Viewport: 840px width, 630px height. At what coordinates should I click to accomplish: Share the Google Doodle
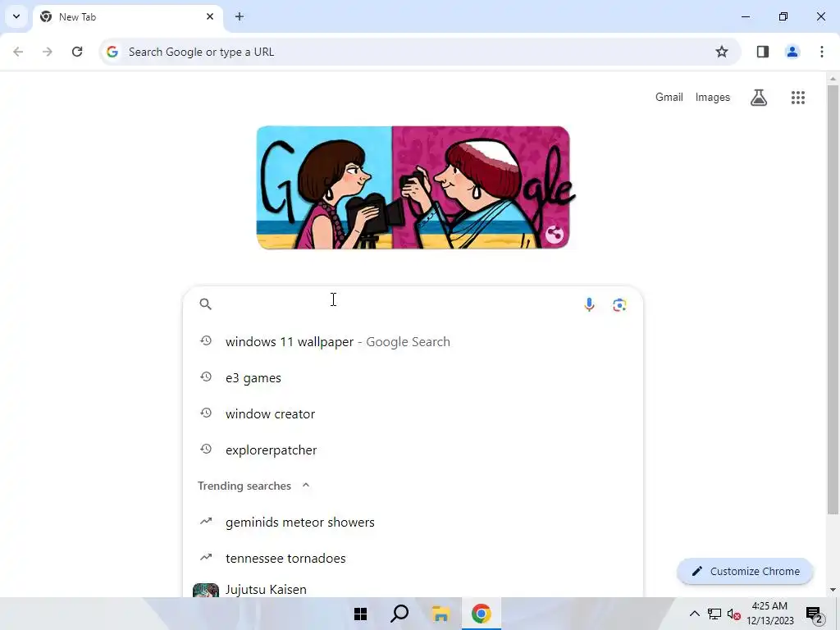pos(555,235)
